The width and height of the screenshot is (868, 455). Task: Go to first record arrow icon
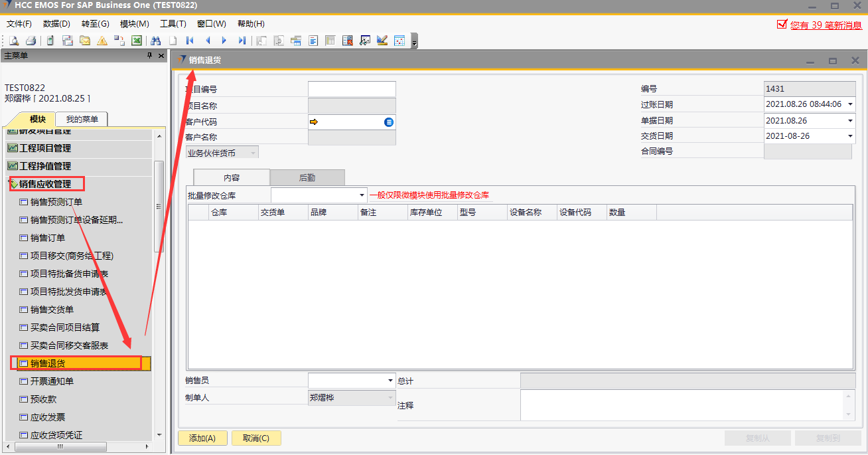190,41
